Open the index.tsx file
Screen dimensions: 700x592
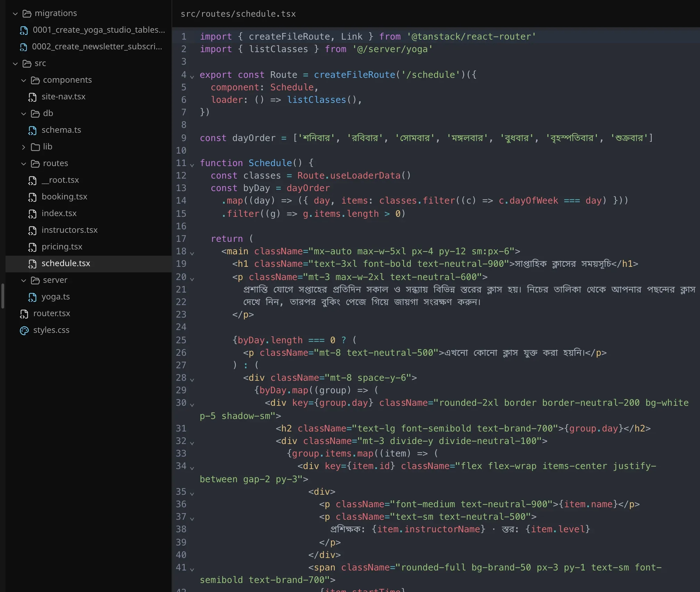89,213
